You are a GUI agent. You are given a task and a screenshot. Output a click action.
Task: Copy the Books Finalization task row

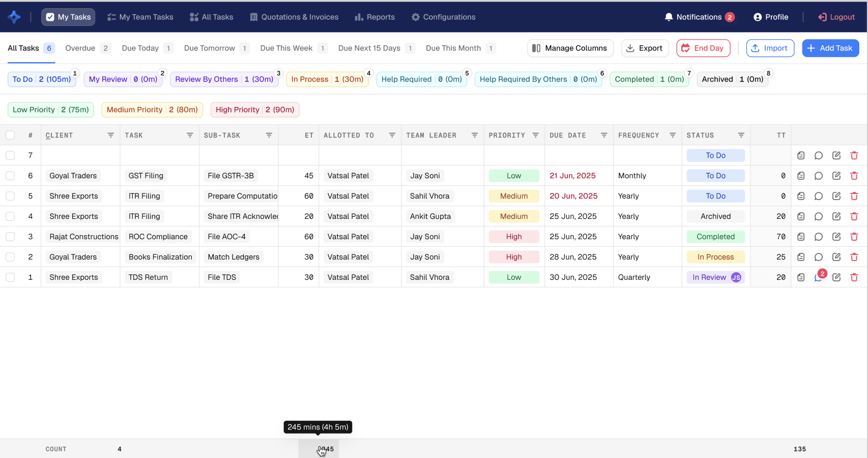tap(800, 257)
